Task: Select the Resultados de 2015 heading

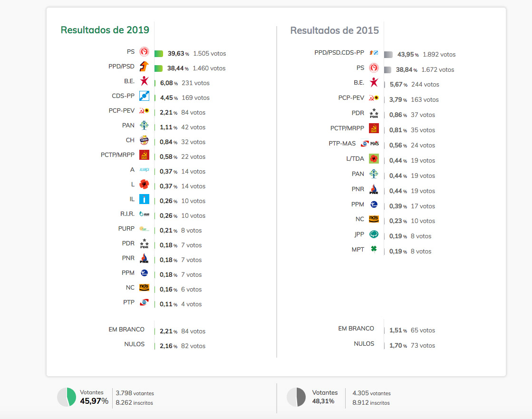Action: click(x=335, y=30)
